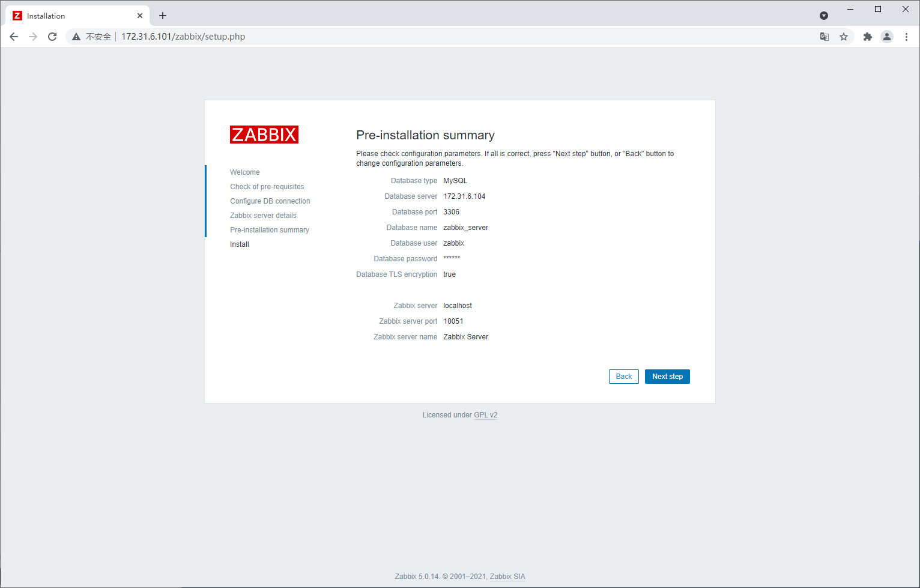Open the GPL v2 license link
The image size is (920, 588).
[486, 414]
